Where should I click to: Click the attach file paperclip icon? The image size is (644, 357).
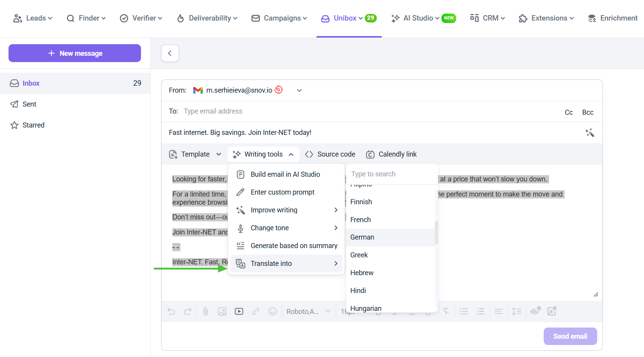pos(206,311)
